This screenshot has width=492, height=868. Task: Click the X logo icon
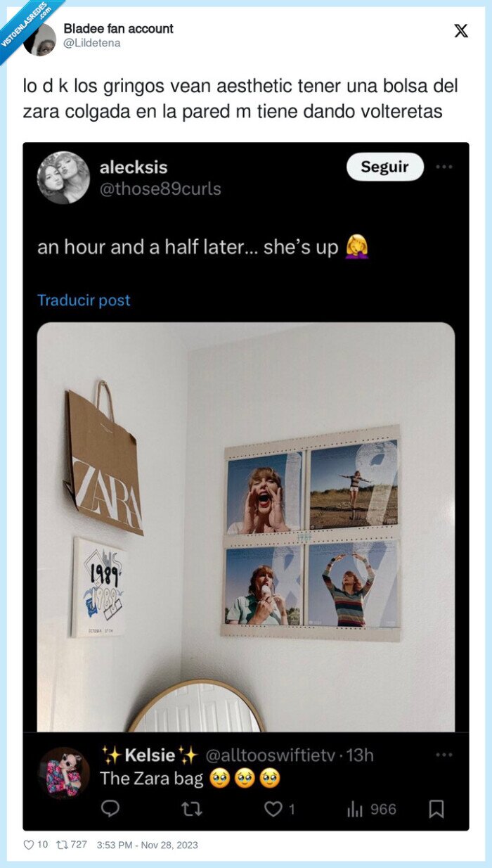[461, 31]
